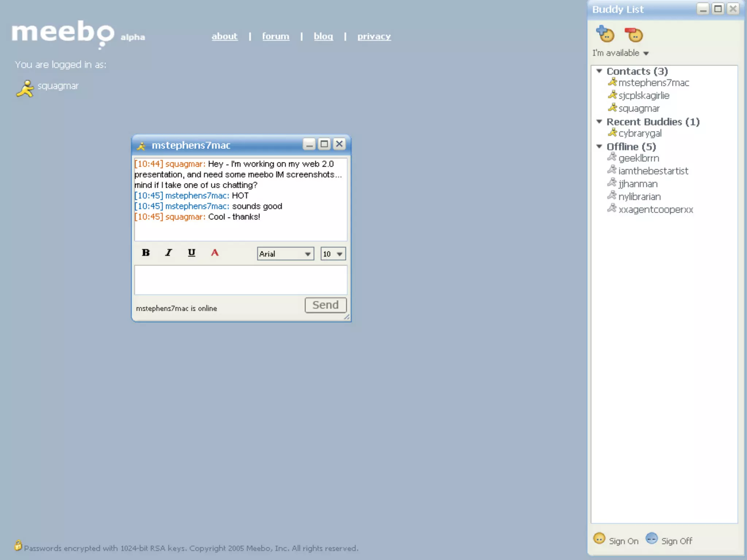Select sjcplskagirlie in Contacts list
This screenshot has height=560, width=747.
click(x=643, y=96)
